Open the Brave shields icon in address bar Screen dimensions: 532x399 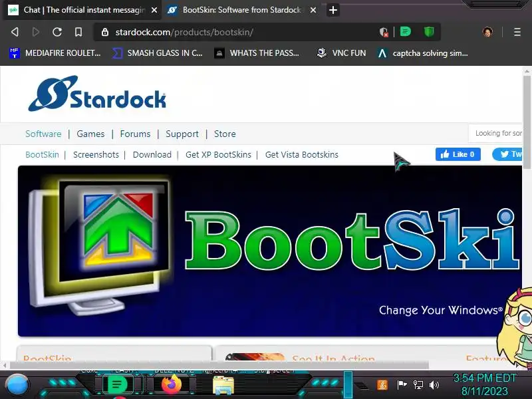[384, 32]
